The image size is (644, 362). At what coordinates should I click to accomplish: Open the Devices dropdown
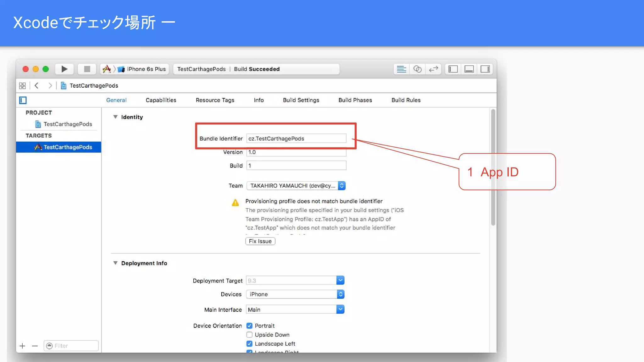[x=295, y=294]
